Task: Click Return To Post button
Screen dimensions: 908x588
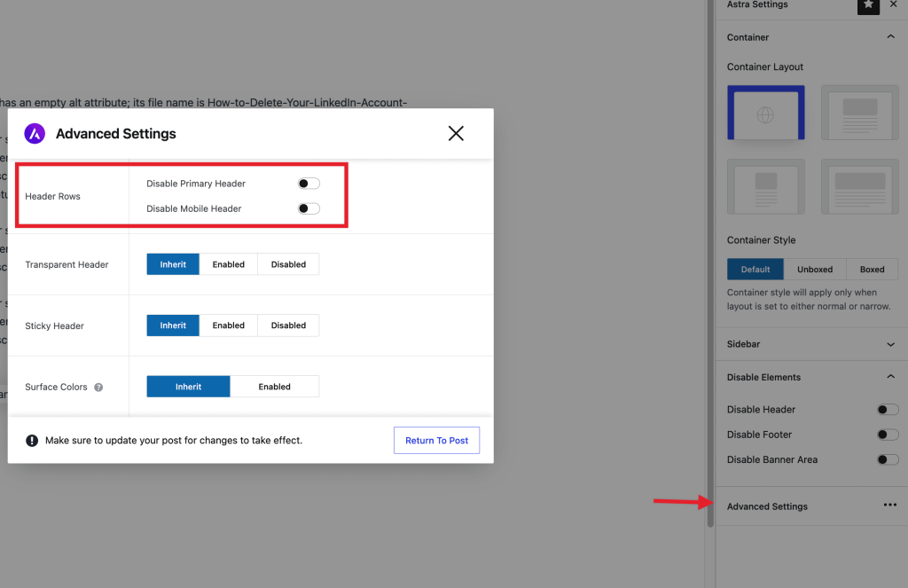Action: click(x=436, y=440)
